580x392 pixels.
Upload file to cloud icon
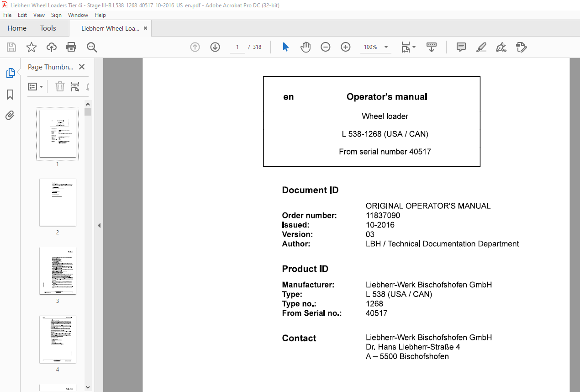pyautogui.click(x=52, y=47)
